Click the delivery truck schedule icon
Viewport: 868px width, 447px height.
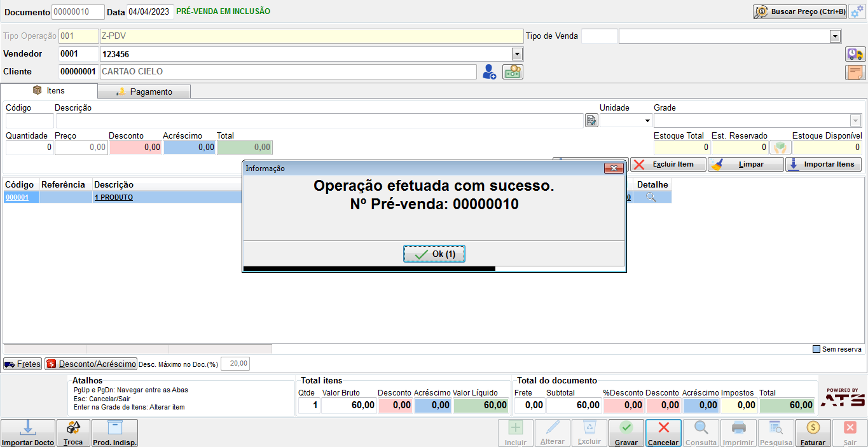pyautogui.click(x=855, y=54)
